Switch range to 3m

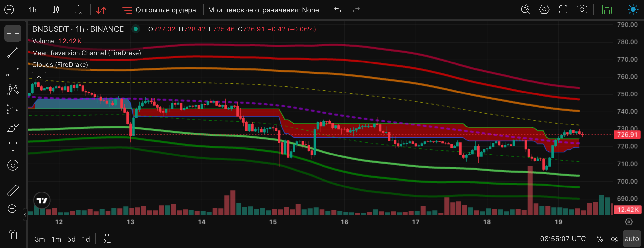pyautogui.click(x=40, y=239)
